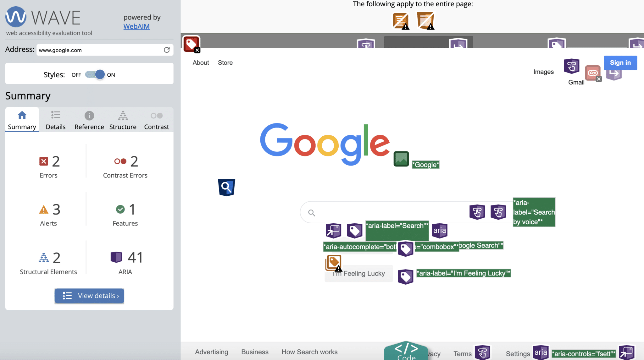Click the first page-wide alert icon at the top
Viewport: 644px width, 360px height.
(400, 20)
